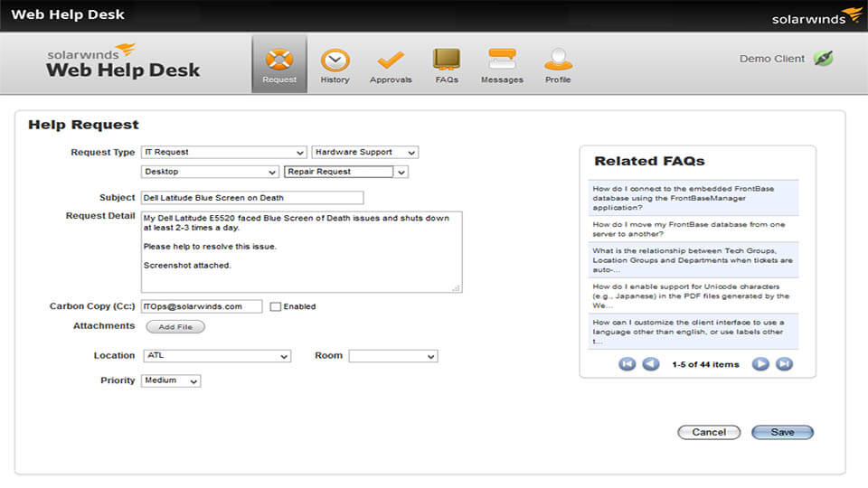Click the Demo Client user name
This screenshot has height=488, width=868.
[771, 59]
